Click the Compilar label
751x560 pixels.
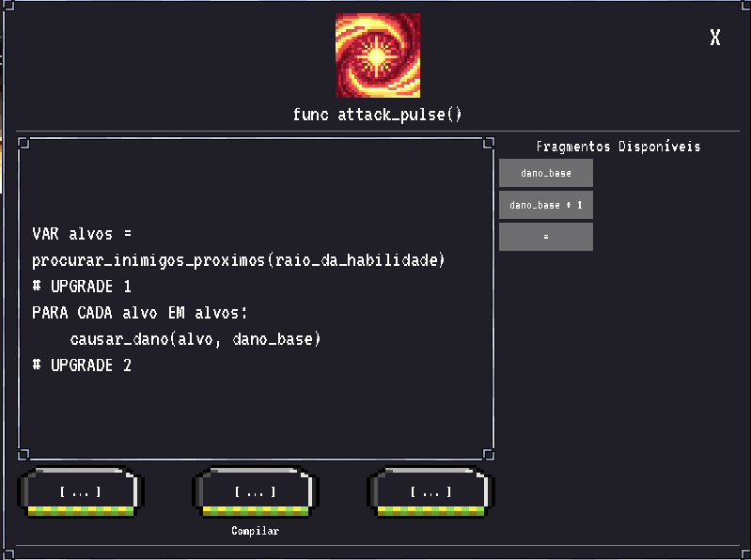[255, 531]
